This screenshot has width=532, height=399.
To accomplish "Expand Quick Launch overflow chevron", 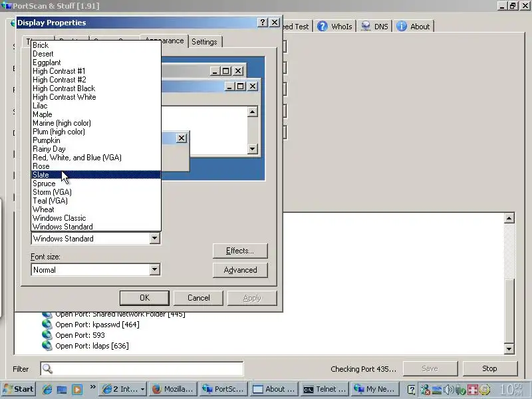I will click(x=92, y=387).
